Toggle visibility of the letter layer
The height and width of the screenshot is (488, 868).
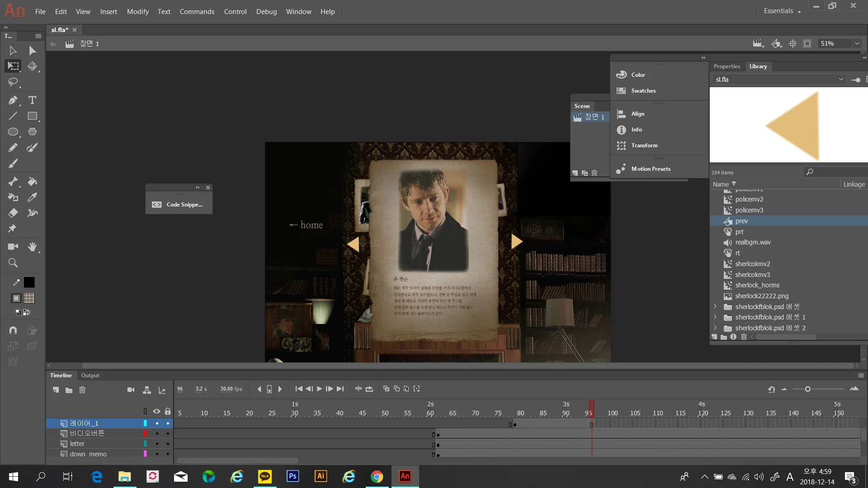157,444
